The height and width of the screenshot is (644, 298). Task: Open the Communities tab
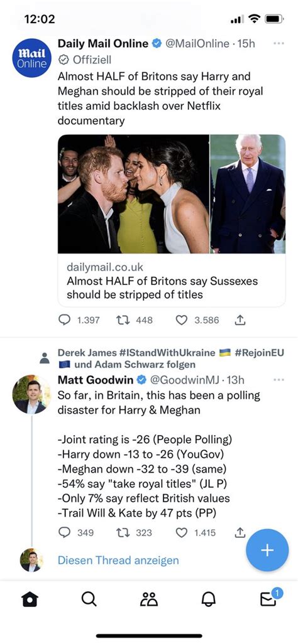click(149, 599)
